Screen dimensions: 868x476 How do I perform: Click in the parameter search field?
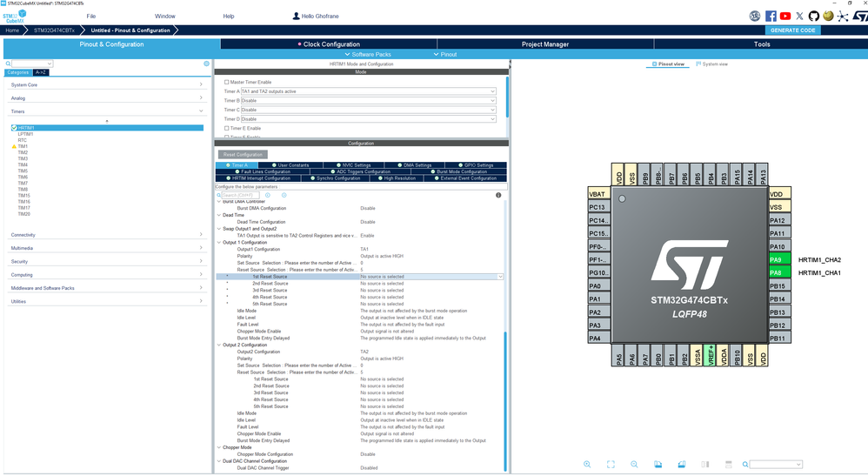click(x=240, y=195)
